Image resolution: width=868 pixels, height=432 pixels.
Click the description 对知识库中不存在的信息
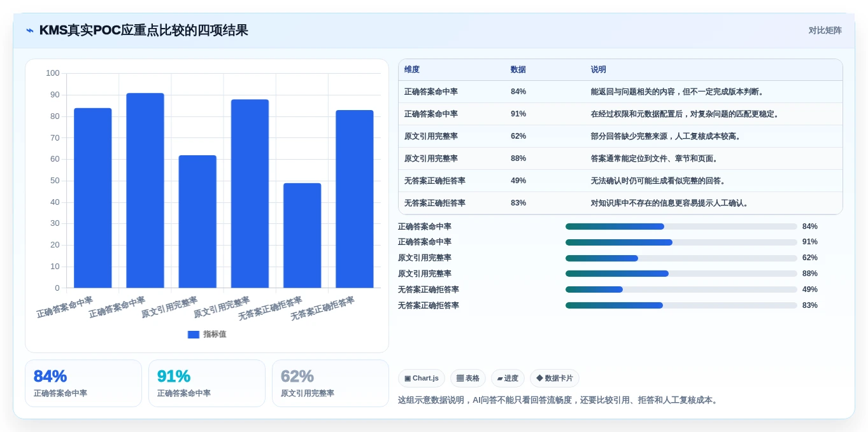coord(670,203)
